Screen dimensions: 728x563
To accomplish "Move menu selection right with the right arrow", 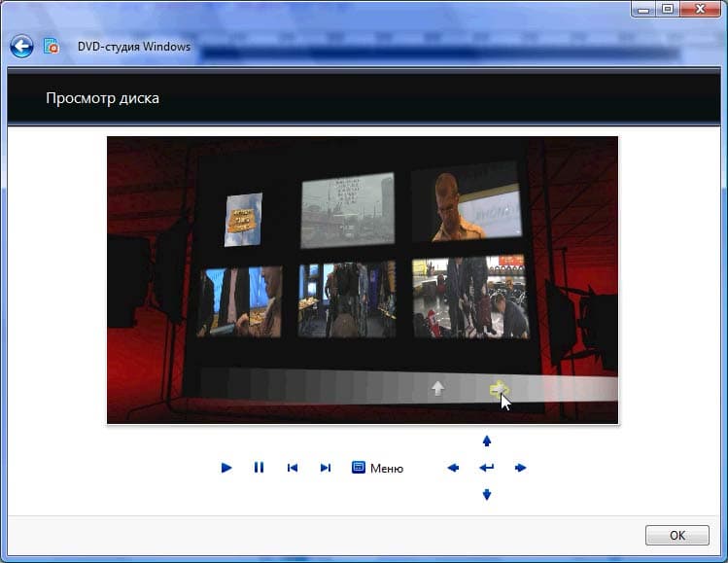I will tap(520, 468).
